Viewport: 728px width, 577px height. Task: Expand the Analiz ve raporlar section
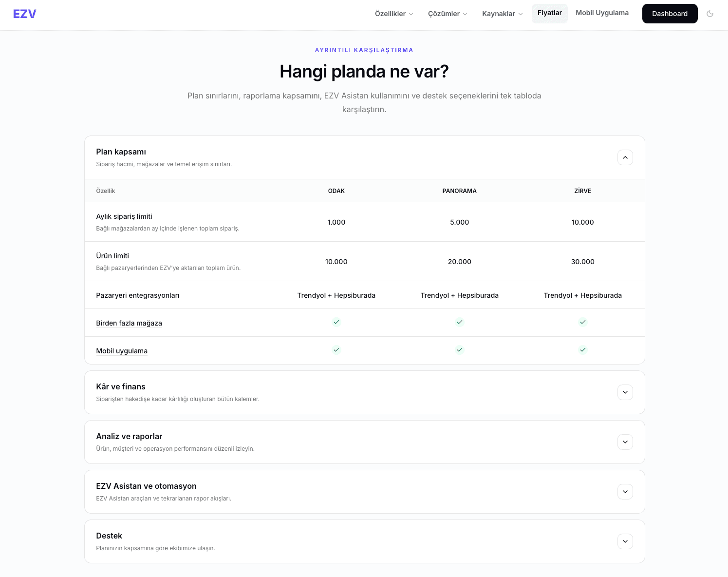tap(625, 442)
